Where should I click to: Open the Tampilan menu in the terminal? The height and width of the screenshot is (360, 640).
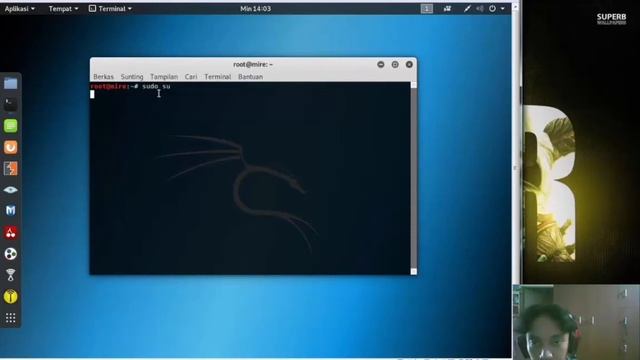click(164, 77)
